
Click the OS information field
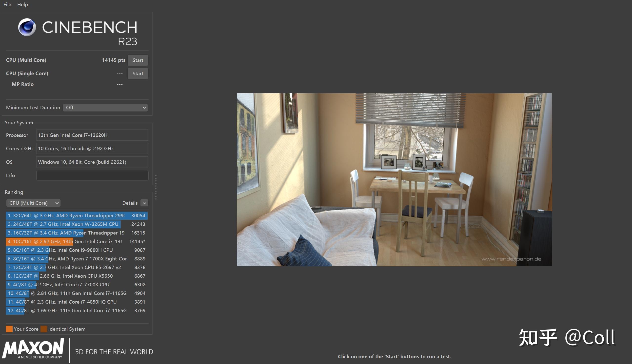point(92,162)
